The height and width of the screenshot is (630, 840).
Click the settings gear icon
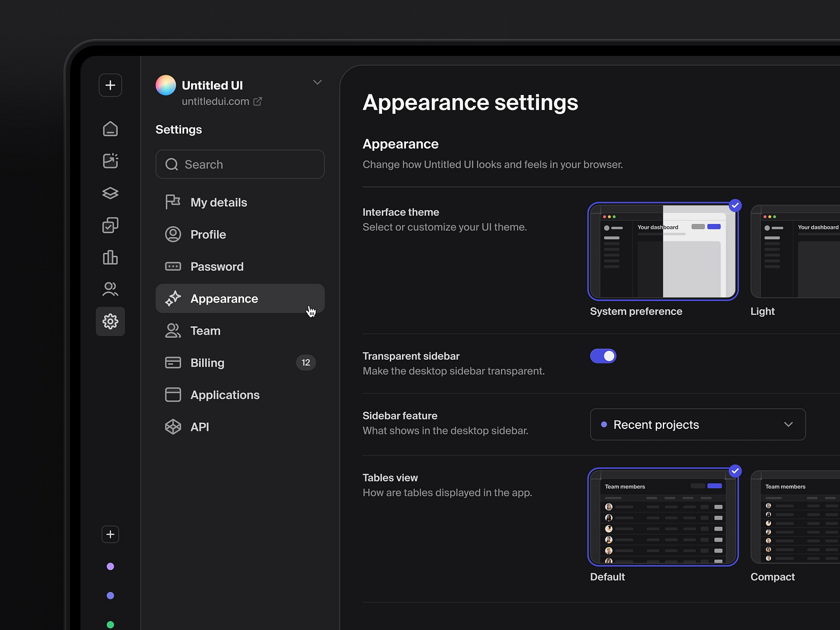(110, 321)
